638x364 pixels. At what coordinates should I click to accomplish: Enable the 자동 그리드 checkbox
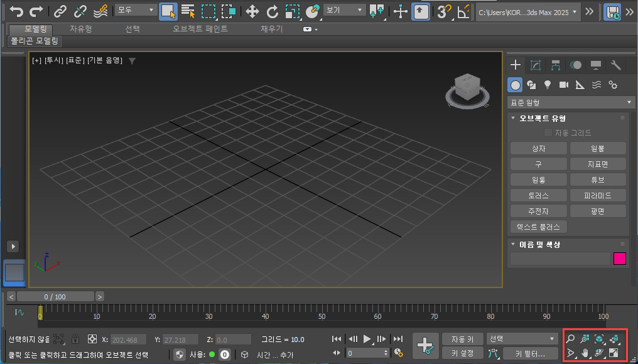pyautogui.click(x=548, y=132)
